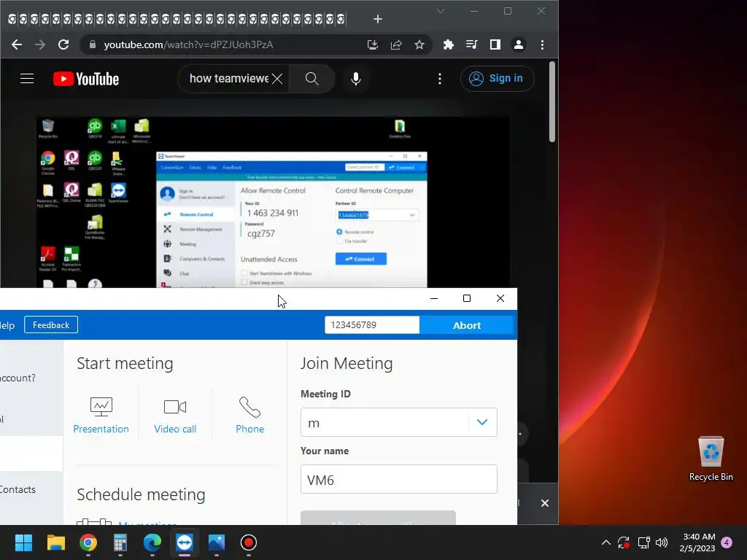Maximize the TeamViewer window
The width and height of the screenshot is (747, 560).
(467, 298)
